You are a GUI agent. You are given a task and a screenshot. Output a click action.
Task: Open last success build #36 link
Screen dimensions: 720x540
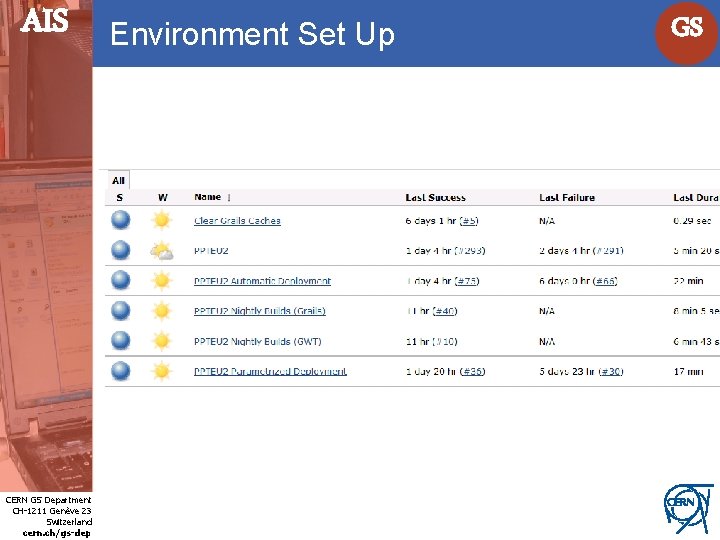(x=472, y=371)
